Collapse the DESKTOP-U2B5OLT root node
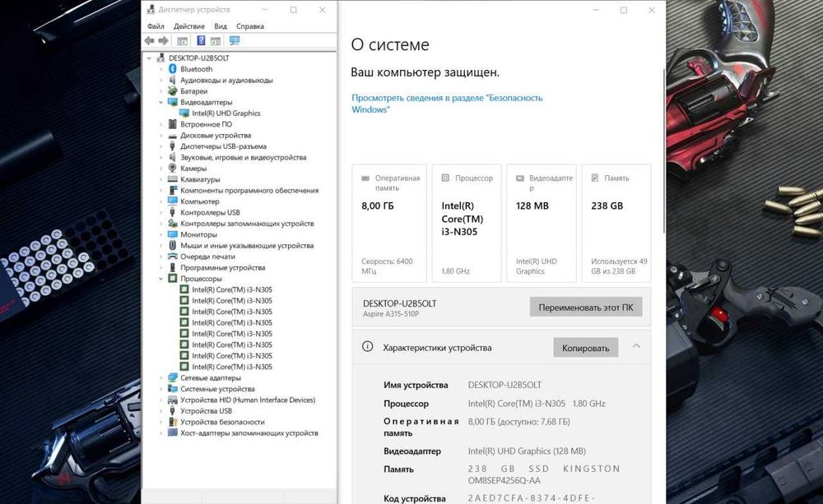Image resolution: width=823 pixels, height=504 pixels. pyautogui.click(x=149, y=58)
